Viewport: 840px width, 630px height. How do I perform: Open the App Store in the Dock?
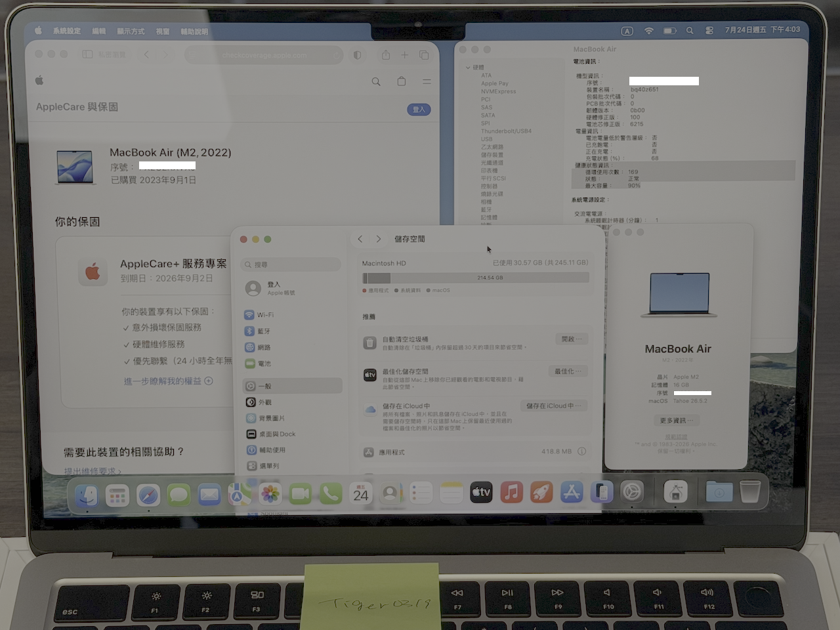pos(572,492)
